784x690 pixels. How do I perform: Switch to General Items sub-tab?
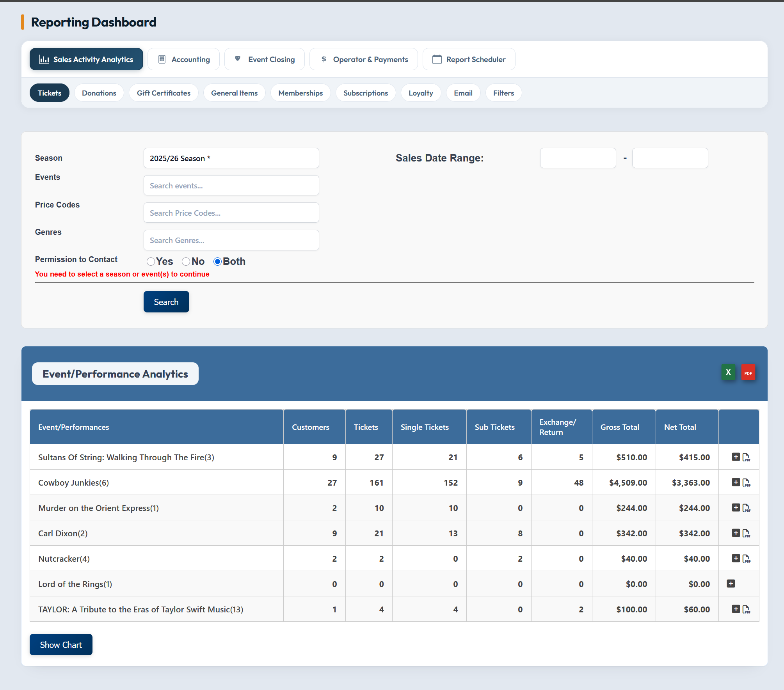click(234, 93)
